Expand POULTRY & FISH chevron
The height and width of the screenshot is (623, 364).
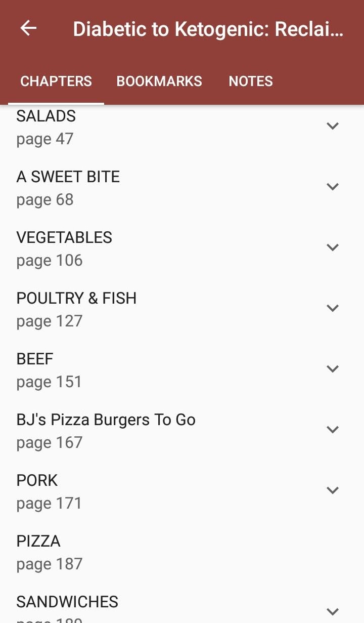pos(332,308)
